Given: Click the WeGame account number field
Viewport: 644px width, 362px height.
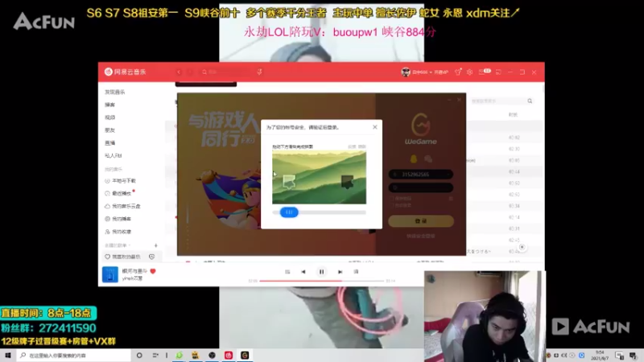Looking at the screenshot, I should (x=421, y=175).
